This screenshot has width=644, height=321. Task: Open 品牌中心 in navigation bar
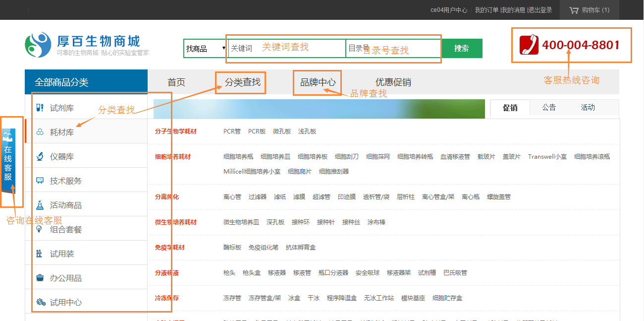click(318, 82)
